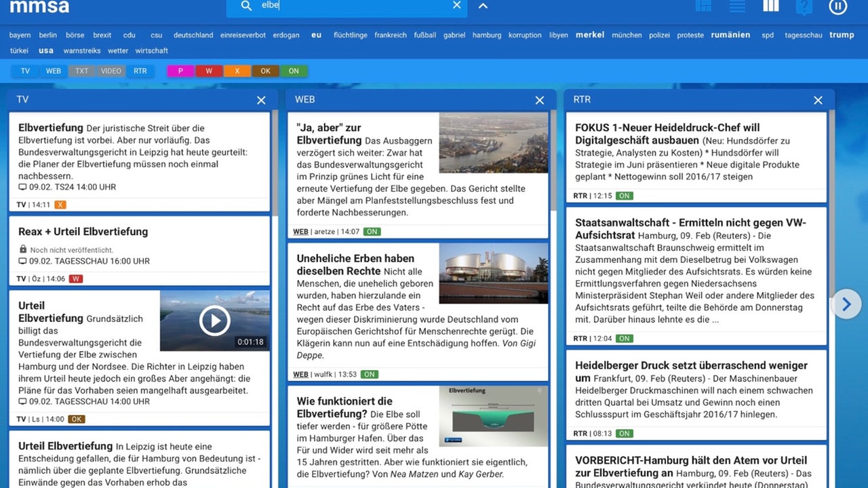The height and width of the screenshot is (488, 868).
Task: Select the "bayern" tag
Action: click(x=20, y=35)
